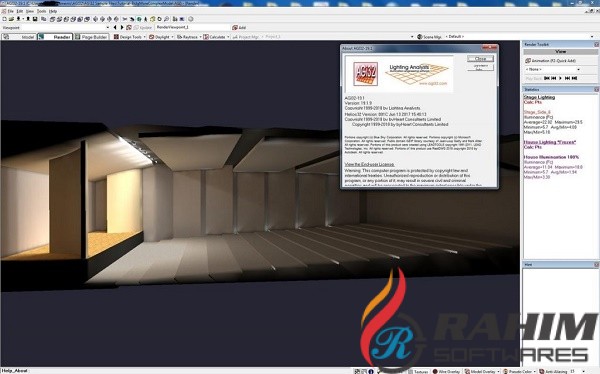Toggle Wire Overlay in the status bar
The height and width of the screenshot is (374, 600).
tap(447, 371)
